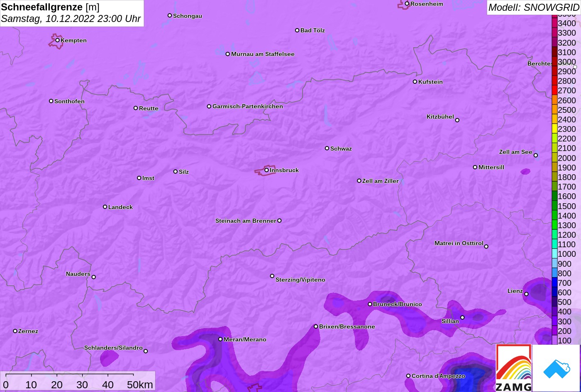
Task: Click the blue cloud logo icon
Action: pos(556,368)
